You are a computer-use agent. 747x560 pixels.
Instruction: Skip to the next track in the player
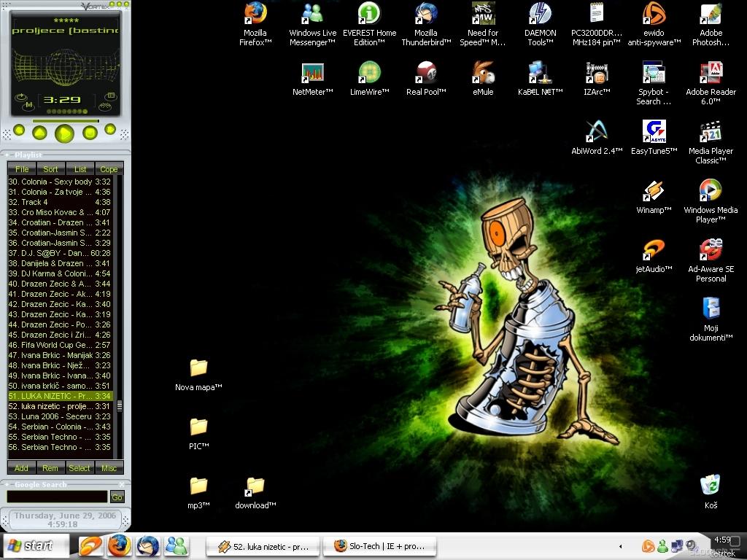click(110, 129)
